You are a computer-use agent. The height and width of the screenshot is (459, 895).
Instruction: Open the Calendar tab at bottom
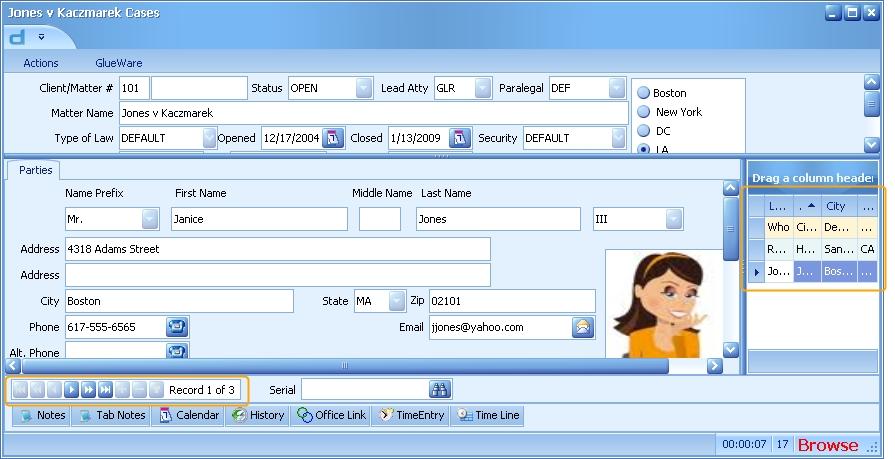pyautogui.click(x=189, y=415)
